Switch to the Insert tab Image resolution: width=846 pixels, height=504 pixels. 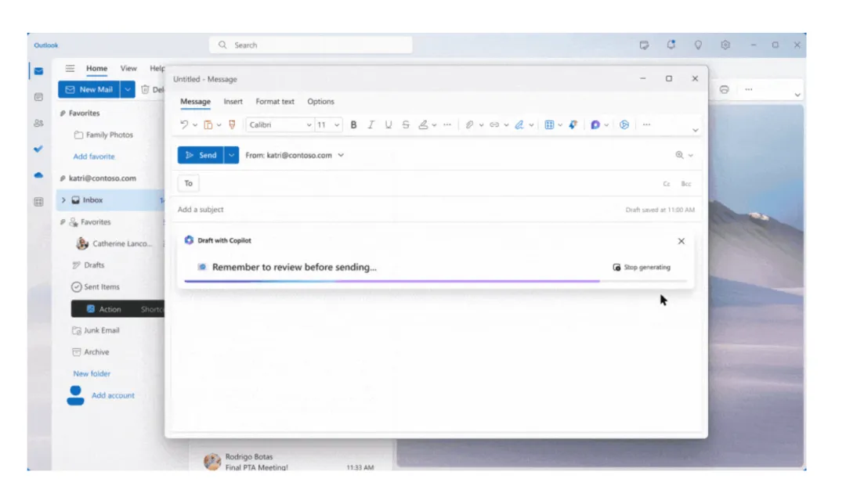pyautogui.click(x=233, y=102)
